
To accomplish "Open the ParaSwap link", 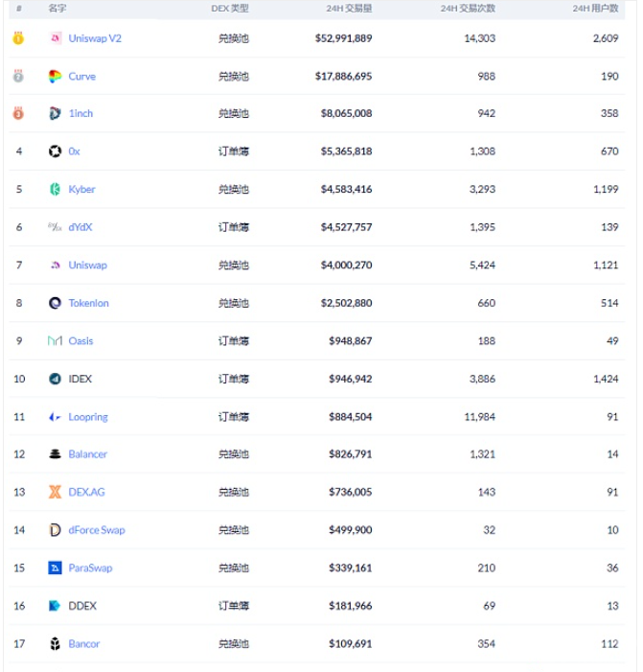I will (x=90, y=568).
